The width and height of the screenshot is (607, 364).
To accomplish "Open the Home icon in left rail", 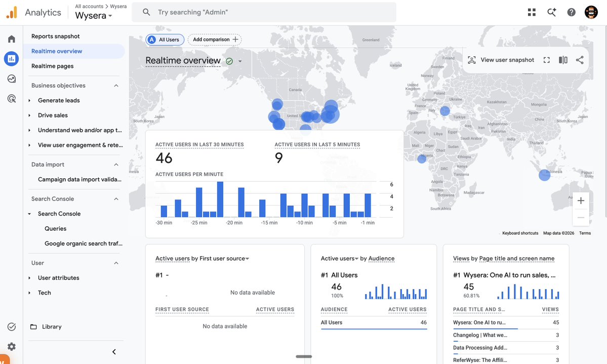I will [11, 38].
